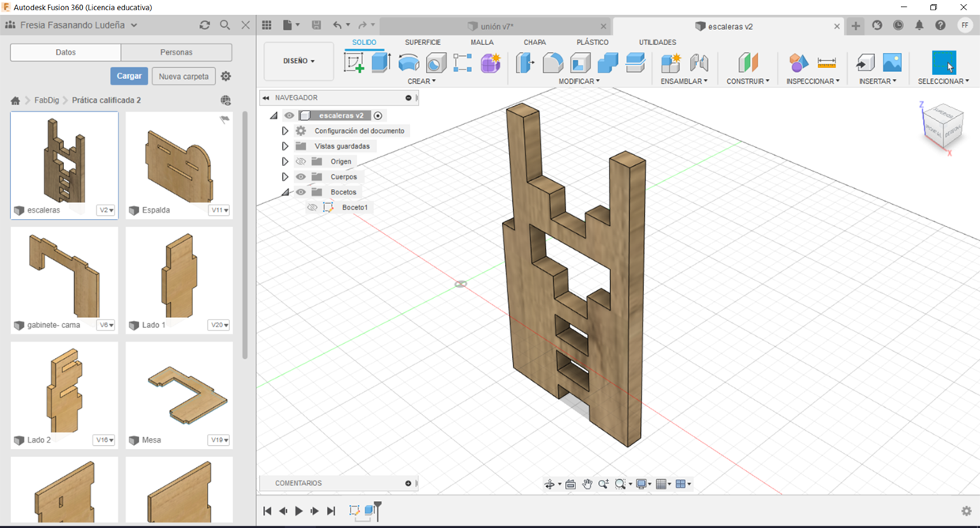The width and height of the screenshot is (980, 528).
Task: Hide the Cuerpos folder with eye icon
Action: coord(300,177)
